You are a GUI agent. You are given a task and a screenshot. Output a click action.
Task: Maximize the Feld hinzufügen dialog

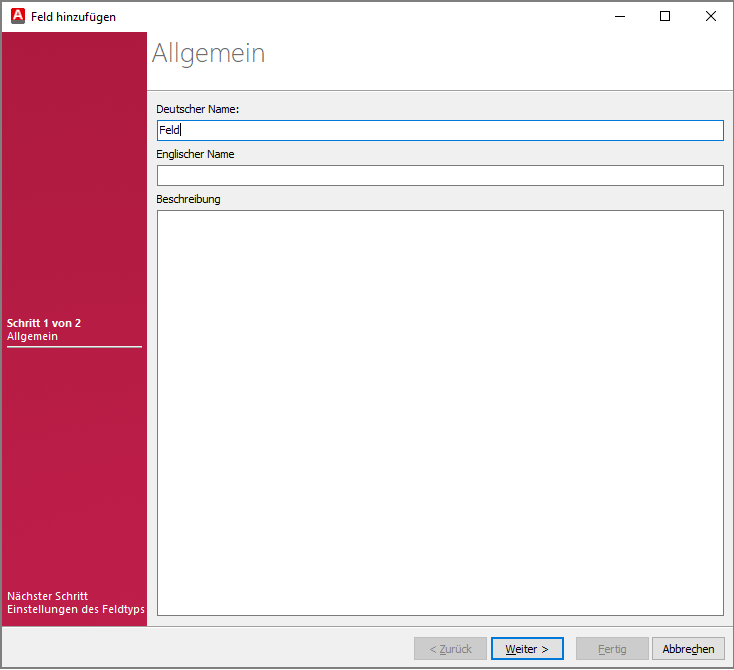click(x=665, y=16)
